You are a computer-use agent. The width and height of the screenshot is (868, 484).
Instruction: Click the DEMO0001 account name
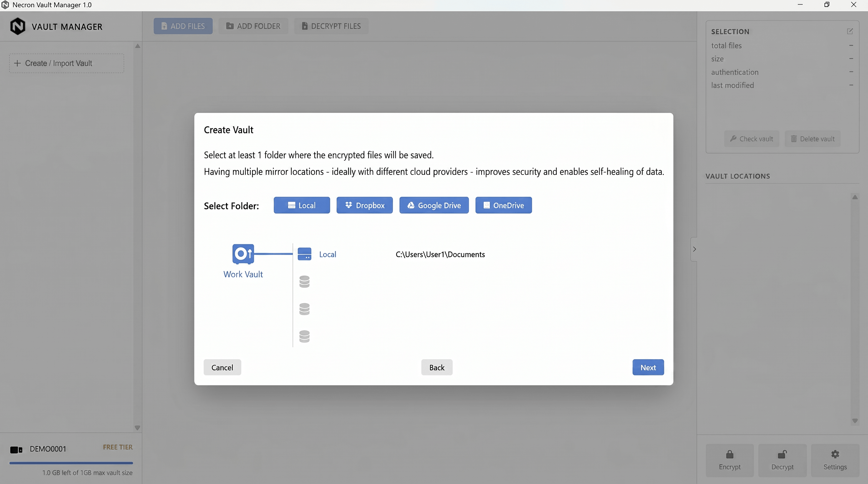click(x=48, y=449)
